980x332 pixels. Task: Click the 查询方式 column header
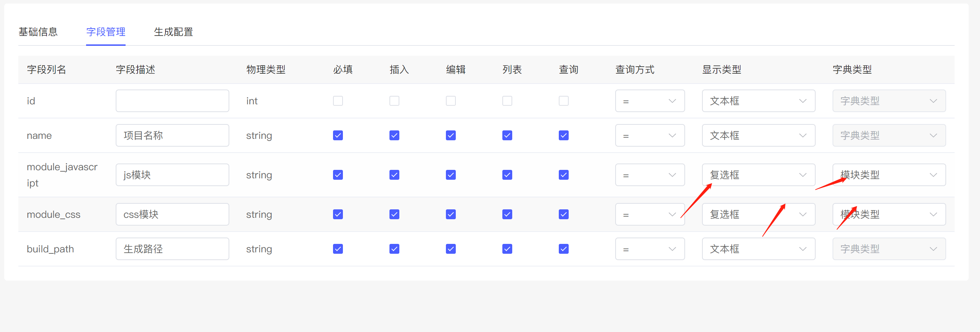pos(635,69)
